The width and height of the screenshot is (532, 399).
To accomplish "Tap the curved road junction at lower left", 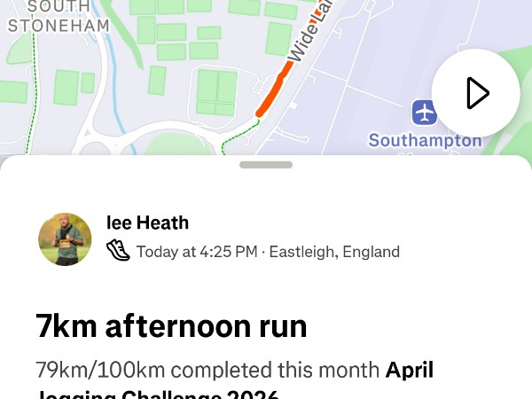I will pos(106,137).
